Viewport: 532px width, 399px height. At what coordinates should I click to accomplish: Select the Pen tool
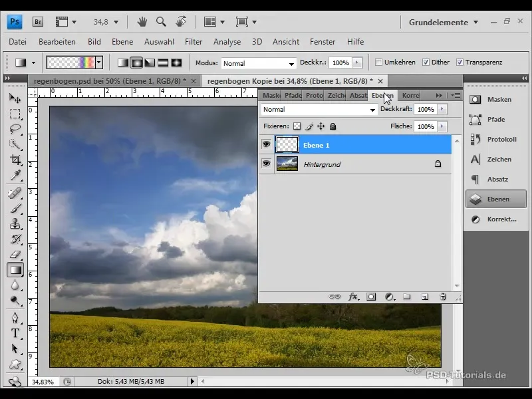pos(15,318)
